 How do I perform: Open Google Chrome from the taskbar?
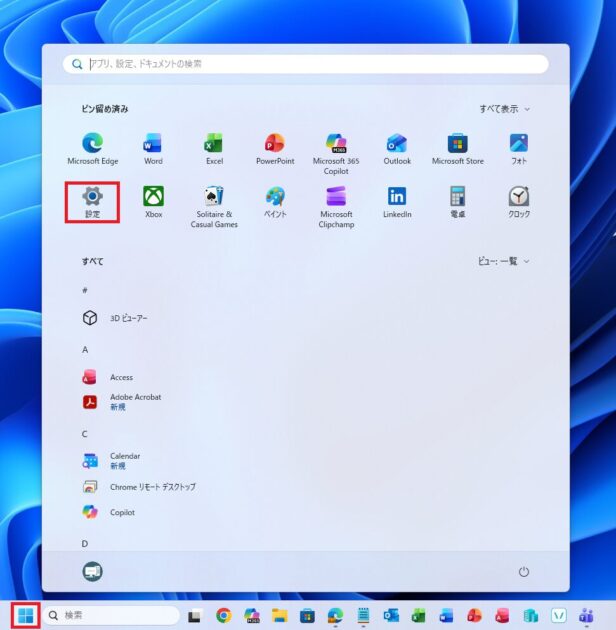(x=224, y=615)
